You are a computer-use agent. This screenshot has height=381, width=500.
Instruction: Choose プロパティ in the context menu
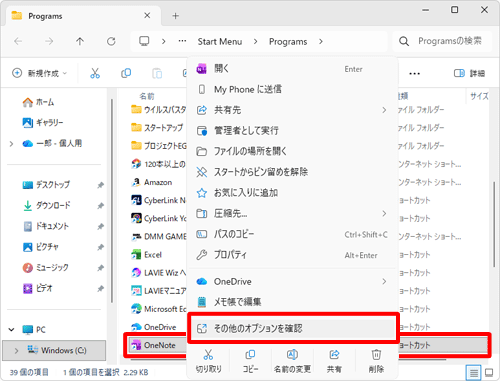(293, 255)
